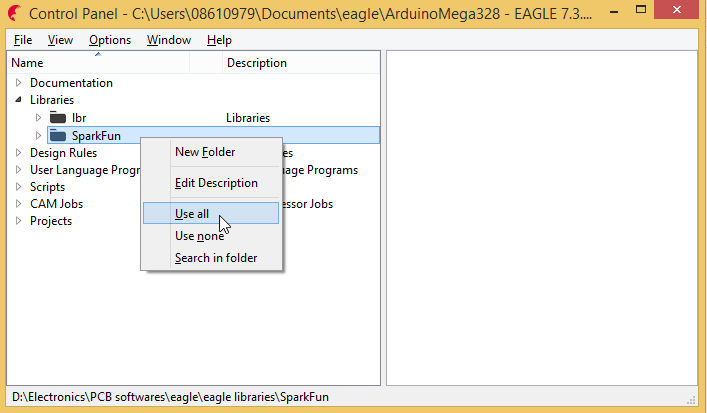
Task: Choose Use none from context menu
Action: [x=199, y=236]
